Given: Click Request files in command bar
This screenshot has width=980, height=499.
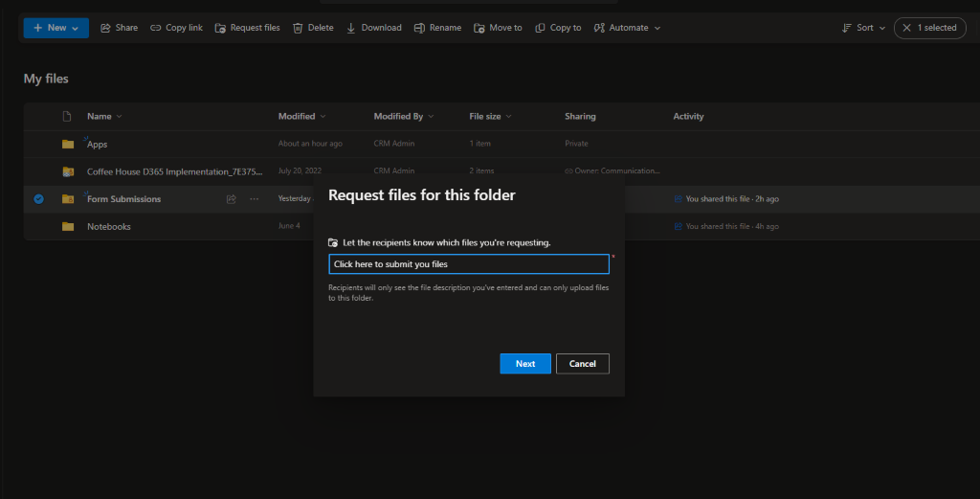Looking at the screenshot, I should tap(247, 28).
